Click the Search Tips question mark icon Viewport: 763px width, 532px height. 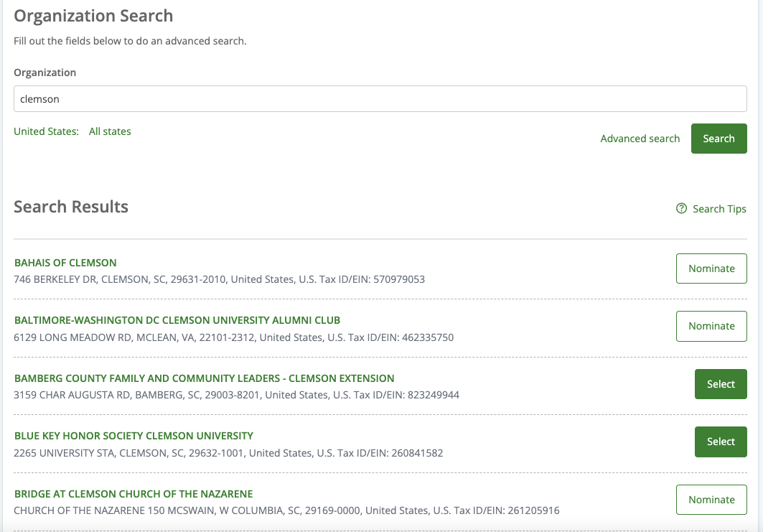point(681,208)
